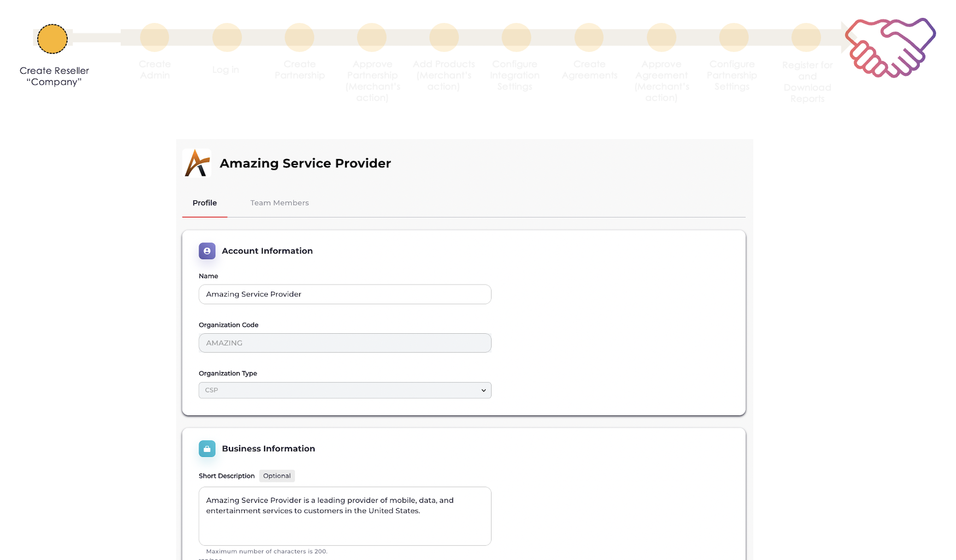The height and width of the screenshot is (560, 956).
Task: Click the Short Description text area
Action: point(345,516)
